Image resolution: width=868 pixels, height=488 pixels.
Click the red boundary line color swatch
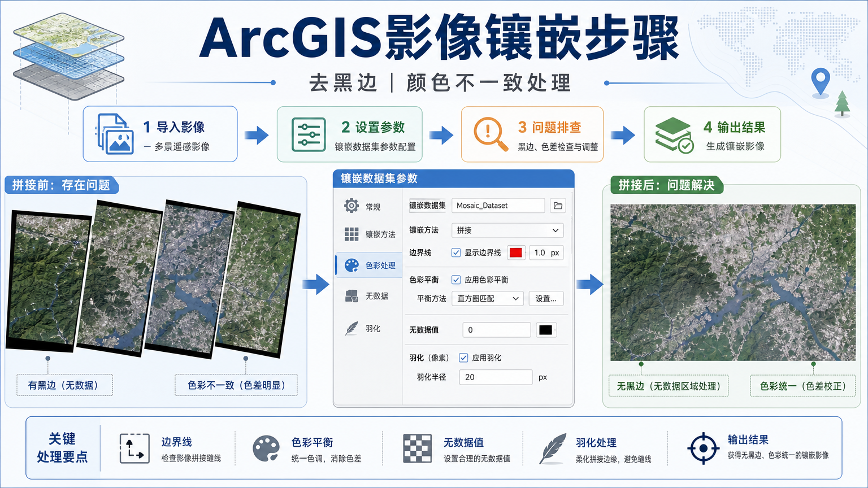click(x=516, y=252)
